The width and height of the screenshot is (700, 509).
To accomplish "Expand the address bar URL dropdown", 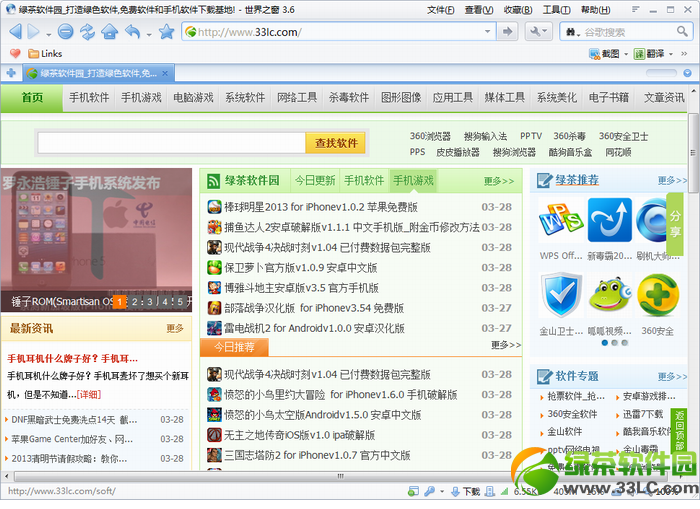I will 488,32.
